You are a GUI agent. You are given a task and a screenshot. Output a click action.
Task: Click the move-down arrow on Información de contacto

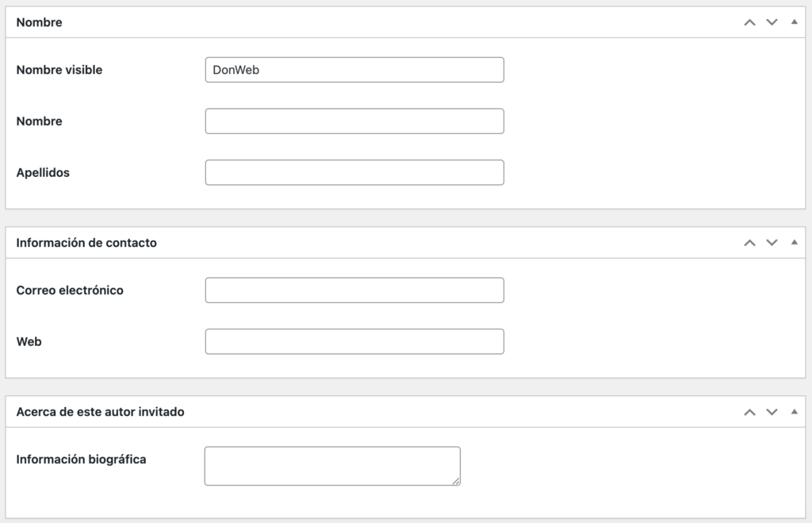click(772, 242)
